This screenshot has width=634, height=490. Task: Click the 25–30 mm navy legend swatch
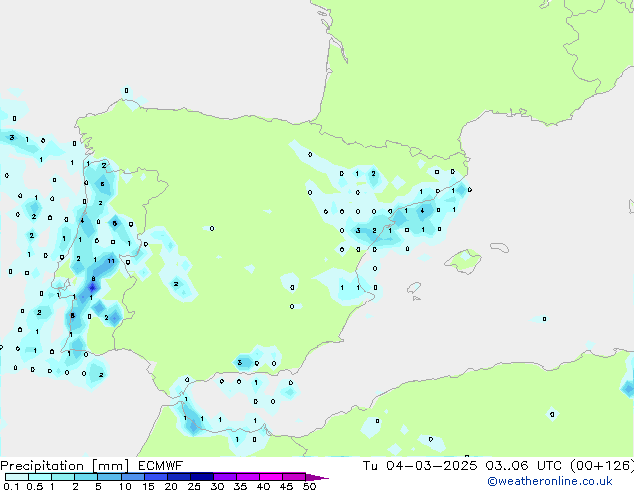(202, 477)
